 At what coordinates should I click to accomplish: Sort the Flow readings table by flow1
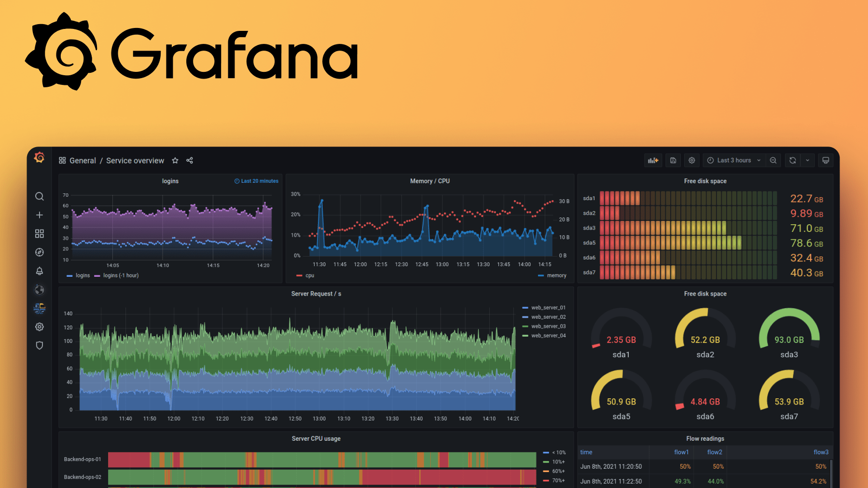681,452
